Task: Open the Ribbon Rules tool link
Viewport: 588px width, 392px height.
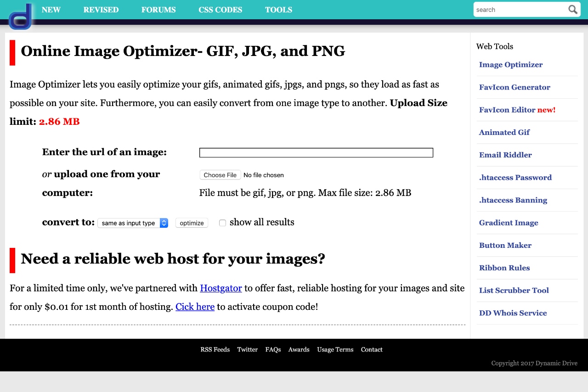Action: [504, 268]
